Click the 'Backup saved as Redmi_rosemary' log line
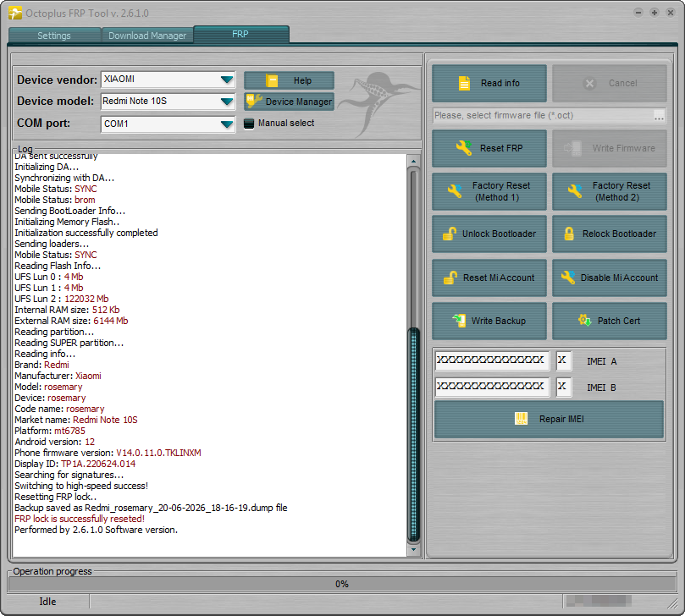 coord(151,508)
